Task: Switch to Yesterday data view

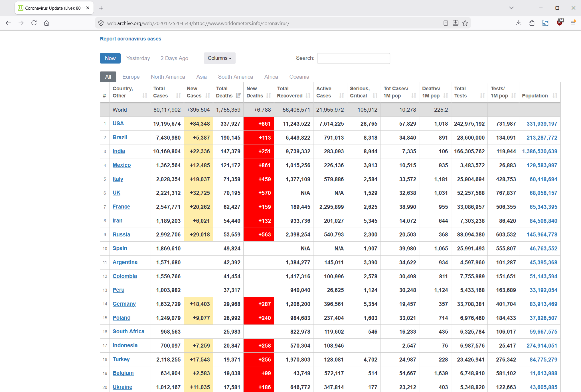Action: 138,58
